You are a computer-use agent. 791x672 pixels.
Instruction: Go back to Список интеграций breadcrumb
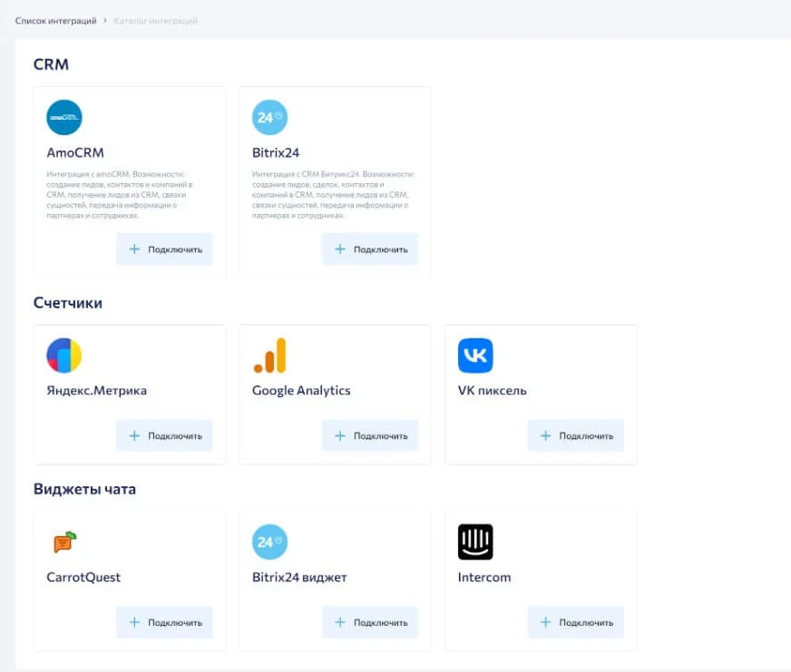click(55, 20)
